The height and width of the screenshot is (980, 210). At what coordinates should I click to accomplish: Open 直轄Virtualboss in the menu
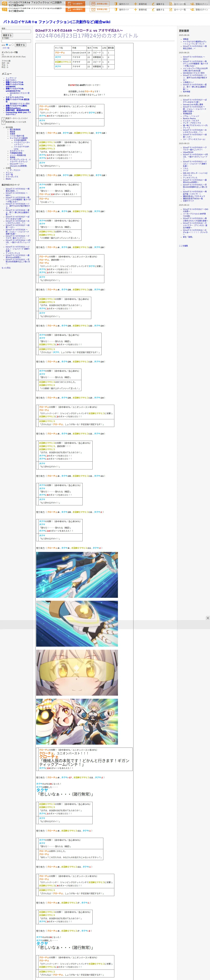(x=13, y=108)
